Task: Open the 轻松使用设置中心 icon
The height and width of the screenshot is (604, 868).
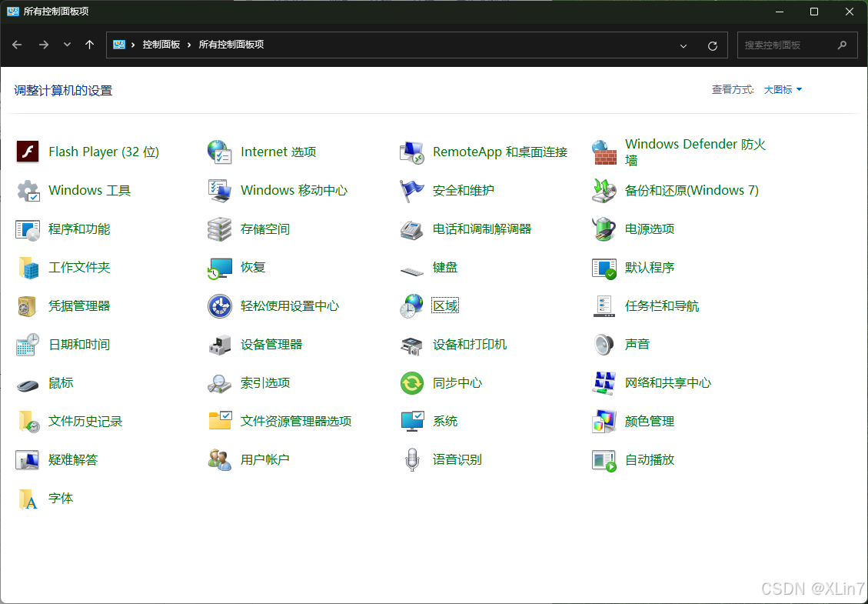Action: pos(220,306)
